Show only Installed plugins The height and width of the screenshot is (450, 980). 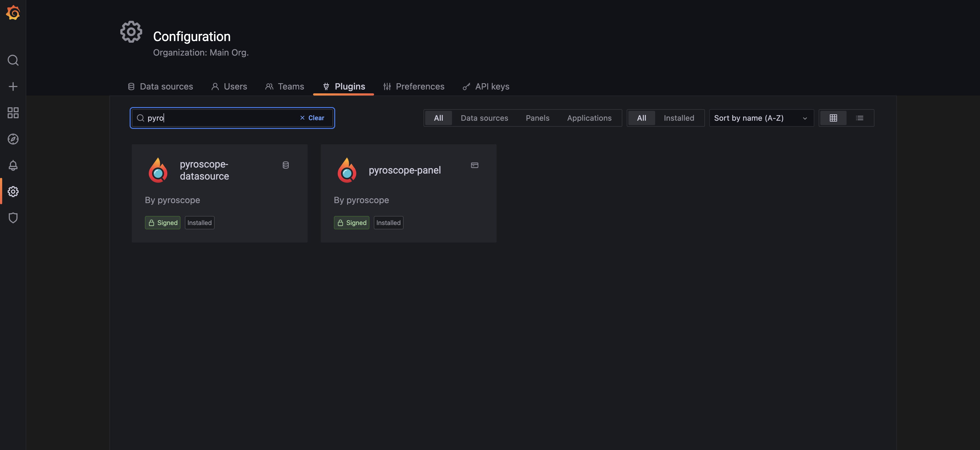(x=679, y=118)
